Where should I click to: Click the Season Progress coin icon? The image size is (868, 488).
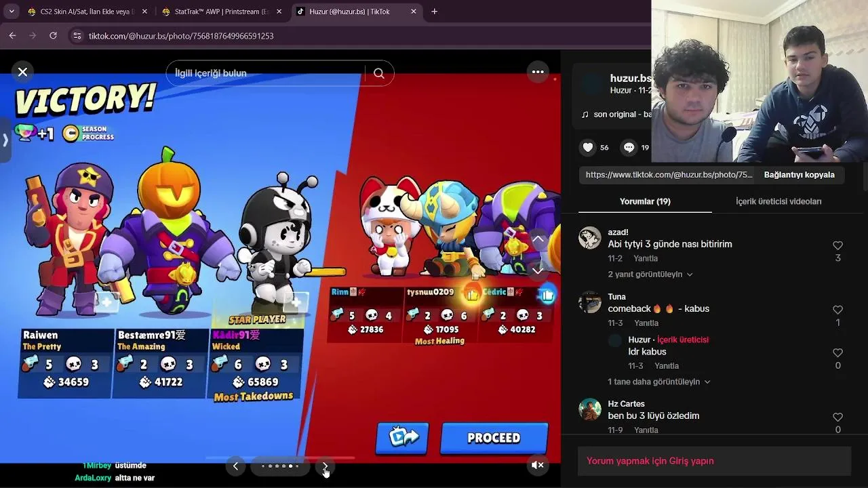71,133
